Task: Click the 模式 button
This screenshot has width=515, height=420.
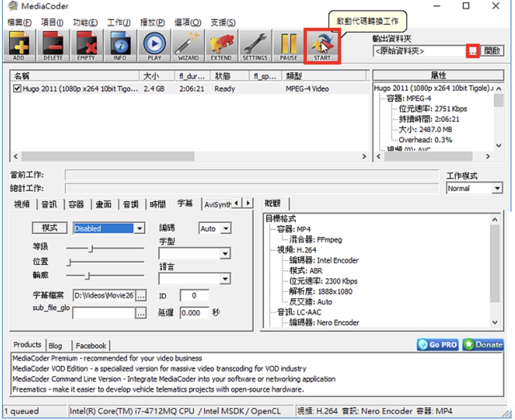Action: pyautogui.click(x=50, y=228)
